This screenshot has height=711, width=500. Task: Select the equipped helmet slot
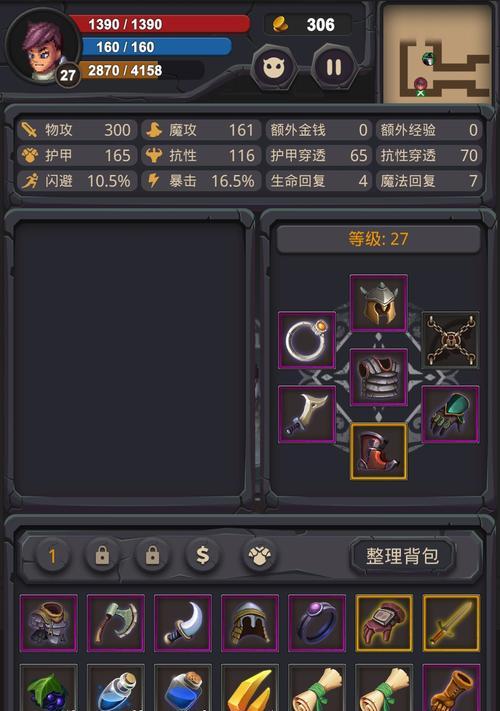[x=379, y=302]
